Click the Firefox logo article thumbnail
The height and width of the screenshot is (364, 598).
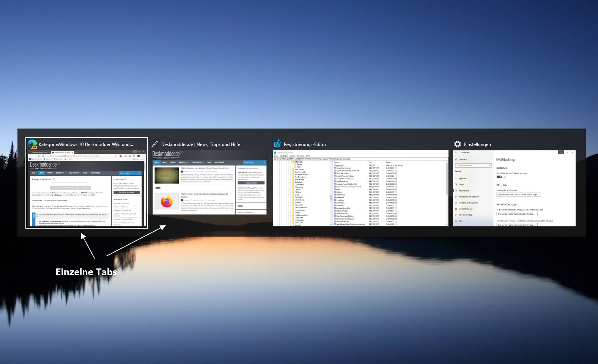coord(167,201)
